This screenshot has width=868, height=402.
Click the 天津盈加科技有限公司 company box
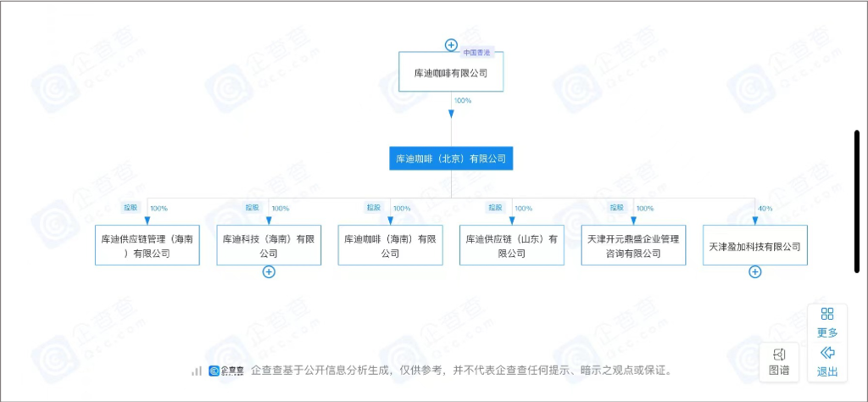pos(754,246)
